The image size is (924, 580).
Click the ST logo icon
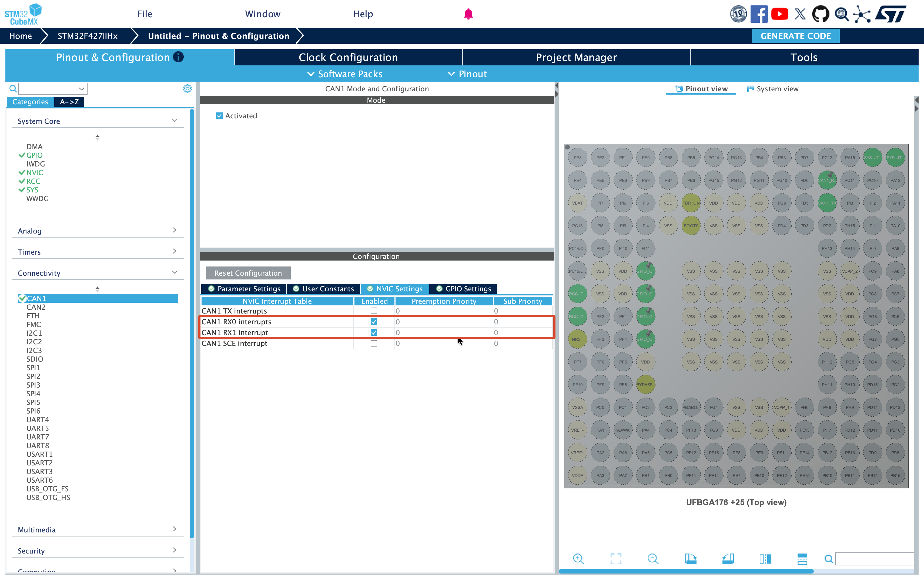[x=891, y=14]
